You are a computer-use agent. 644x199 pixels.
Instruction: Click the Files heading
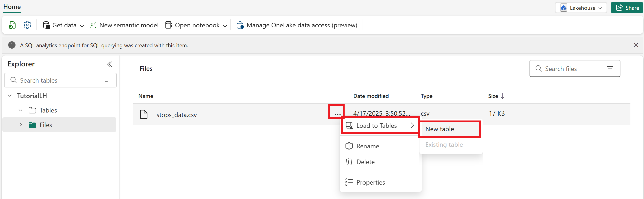pyautogui.click(x=146, y=68)
